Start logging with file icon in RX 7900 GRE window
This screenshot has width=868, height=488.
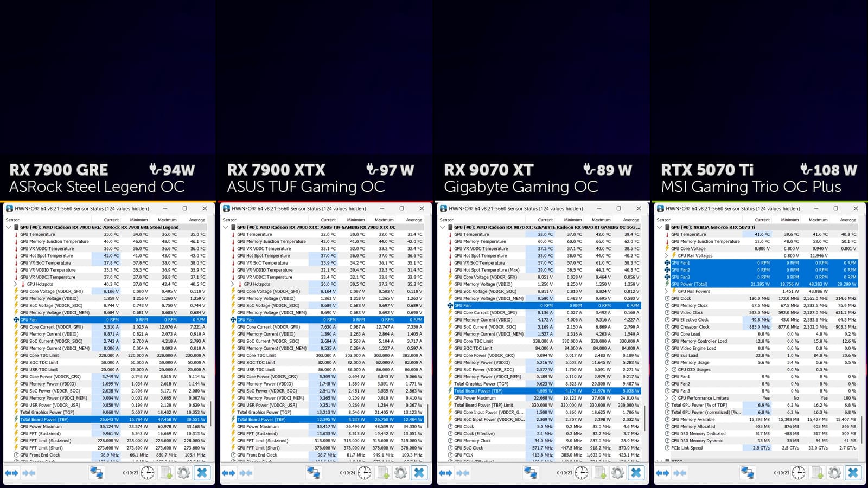(166, 473)
